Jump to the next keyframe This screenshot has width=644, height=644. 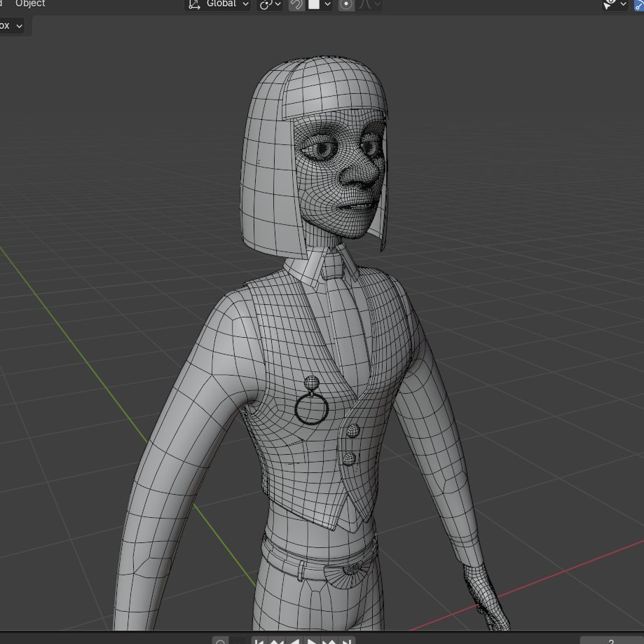pos(329,640)
